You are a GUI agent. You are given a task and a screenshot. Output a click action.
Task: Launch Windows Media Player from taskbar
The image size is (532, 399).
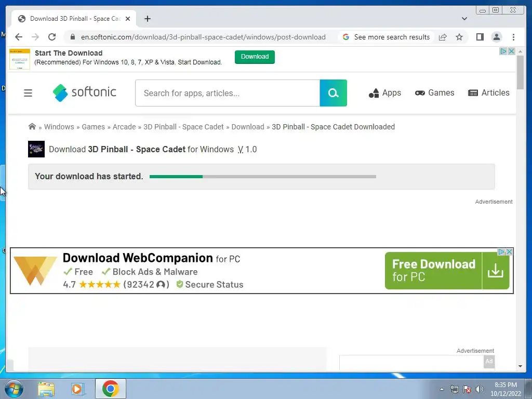coord(78,389)
